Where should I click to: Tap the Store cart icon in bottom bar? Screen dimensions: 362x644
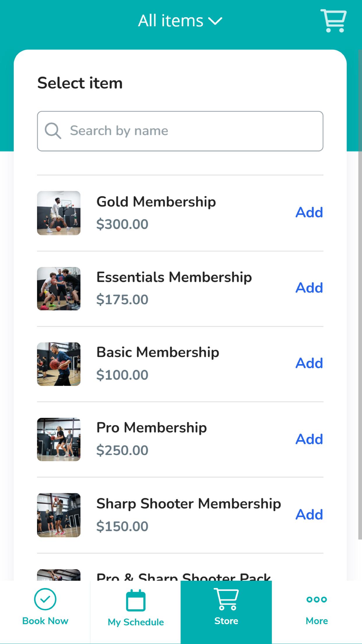pyautogui.click(x=226, y=599)
